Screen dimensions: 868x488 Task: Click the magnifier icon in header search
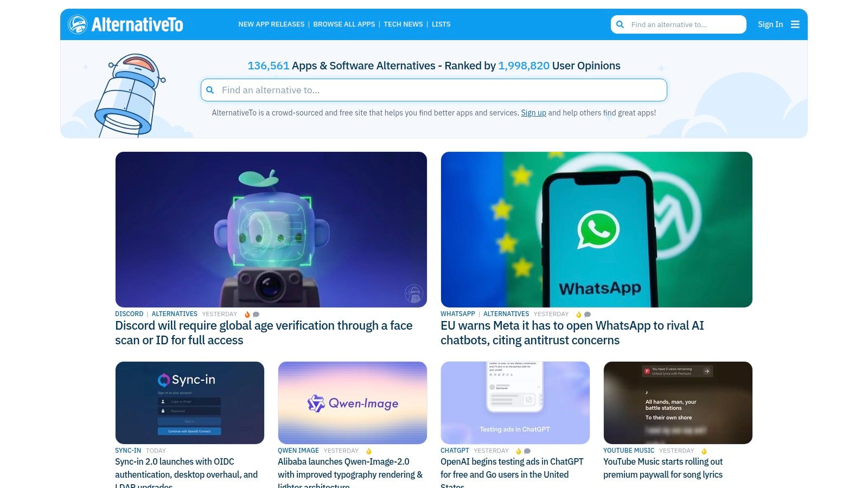pyautogui.click(x=620, y=24)
